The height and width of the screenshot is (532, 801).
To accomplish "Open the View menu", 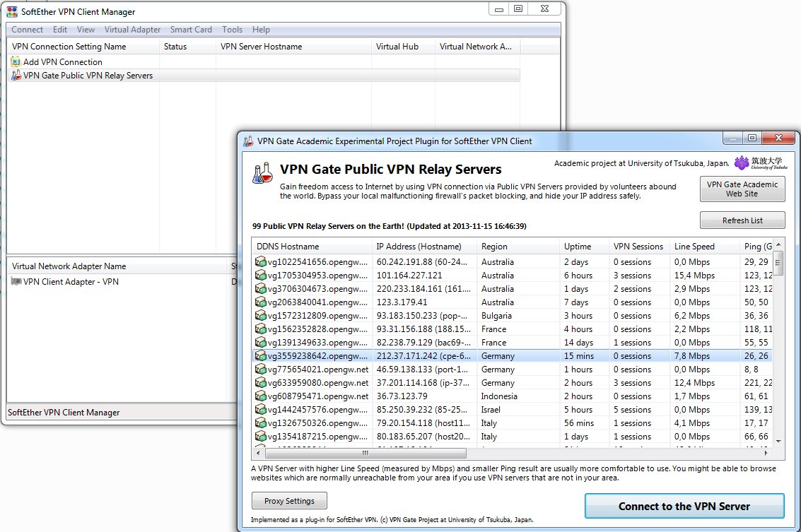I will [x=86, y=30].
